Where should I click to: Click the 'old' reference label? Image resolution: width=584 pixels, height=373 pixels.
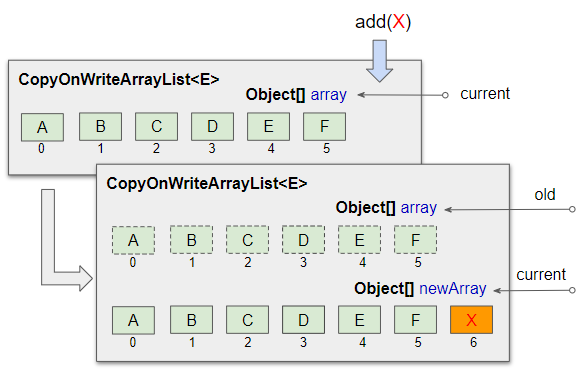tap(545, 195)
